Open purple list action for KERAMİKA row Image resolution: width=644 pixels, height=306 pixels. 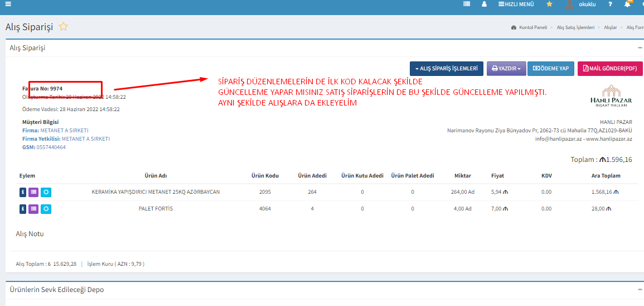pos(33,192)
